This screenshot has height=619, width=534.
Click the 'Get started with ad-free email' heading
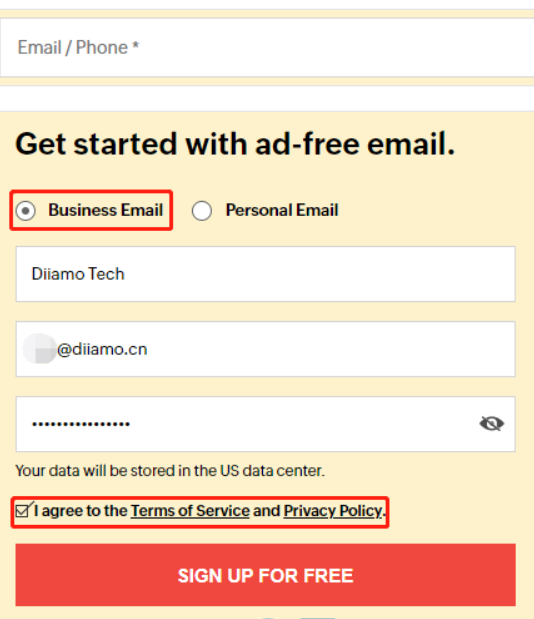[235, 144]
